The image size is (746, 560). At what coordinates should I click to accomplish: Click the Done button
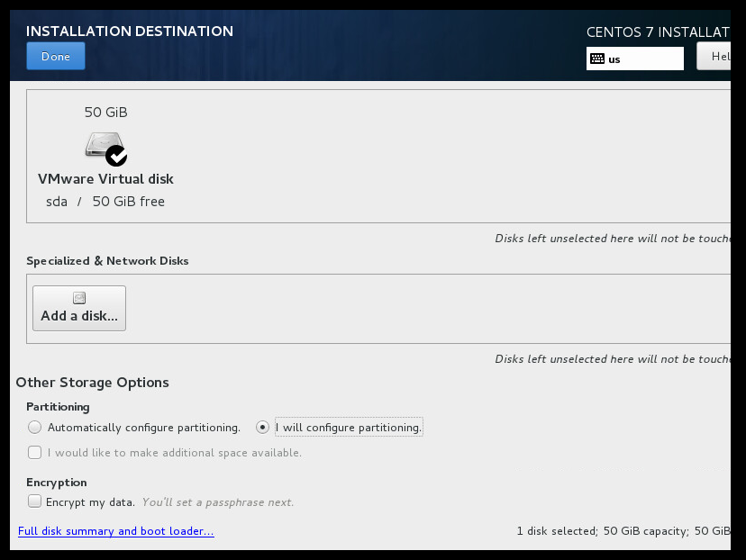(56, 56)
